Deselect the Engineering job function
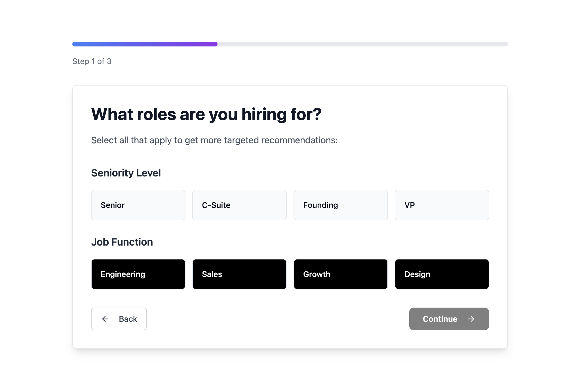The image size is (574, 392). click(138, 274)
